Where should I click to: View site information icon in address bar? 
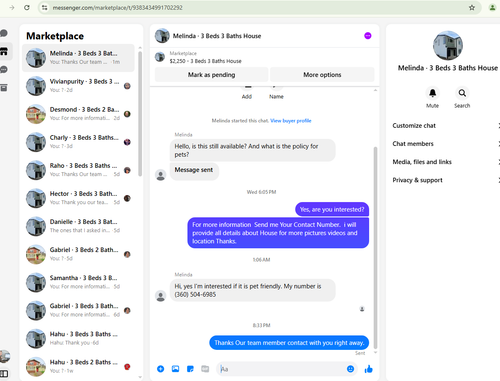coord(44,7)
